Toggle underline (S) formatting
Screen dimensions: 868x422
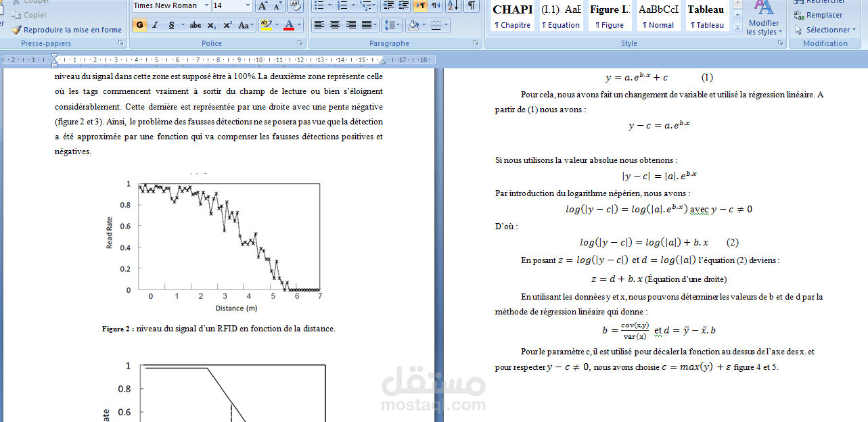172,25
